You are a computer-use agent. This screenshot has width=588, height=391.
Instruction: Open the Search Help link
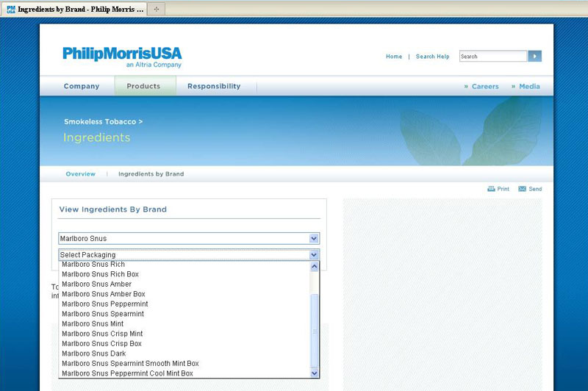(432, 57)
